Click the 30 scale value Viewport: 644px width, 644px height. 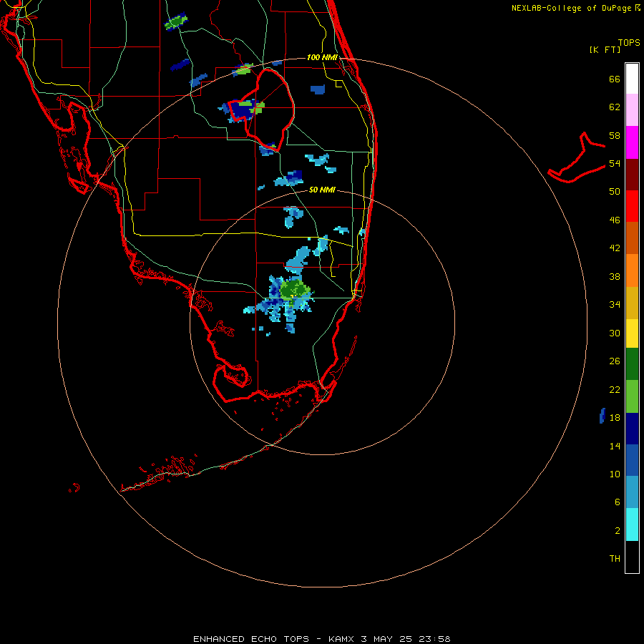[x=615, y=333]
